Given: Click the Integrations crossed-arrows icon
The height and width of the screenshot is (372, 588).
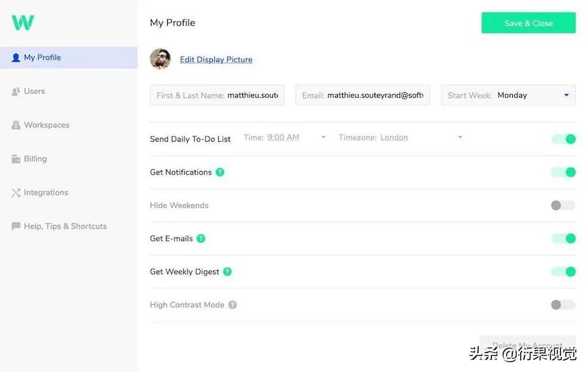Looking at the screenshot, I should click(16, 193).
